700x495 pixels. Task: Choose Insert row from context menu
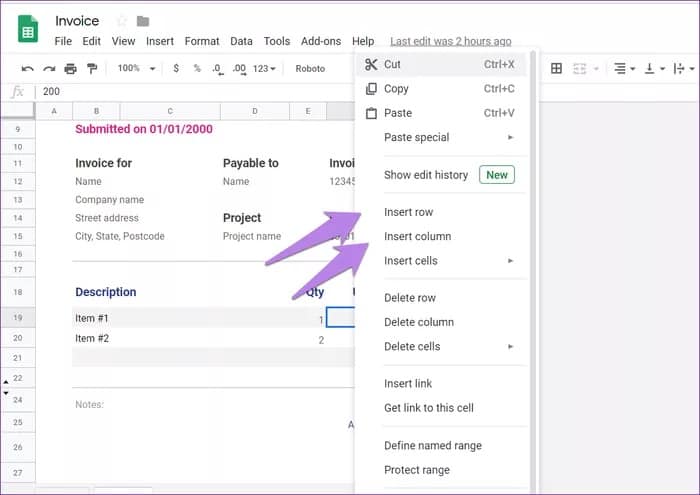point(408,212)
